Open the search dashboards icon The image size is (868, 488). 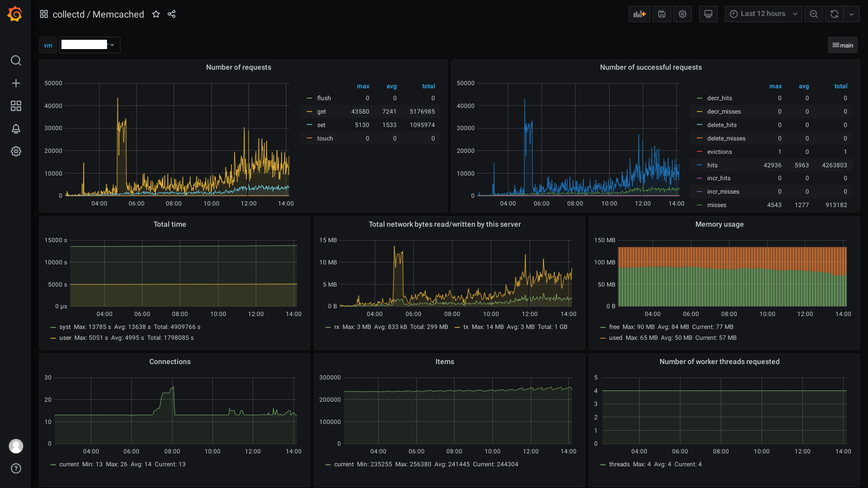[16, 60]
